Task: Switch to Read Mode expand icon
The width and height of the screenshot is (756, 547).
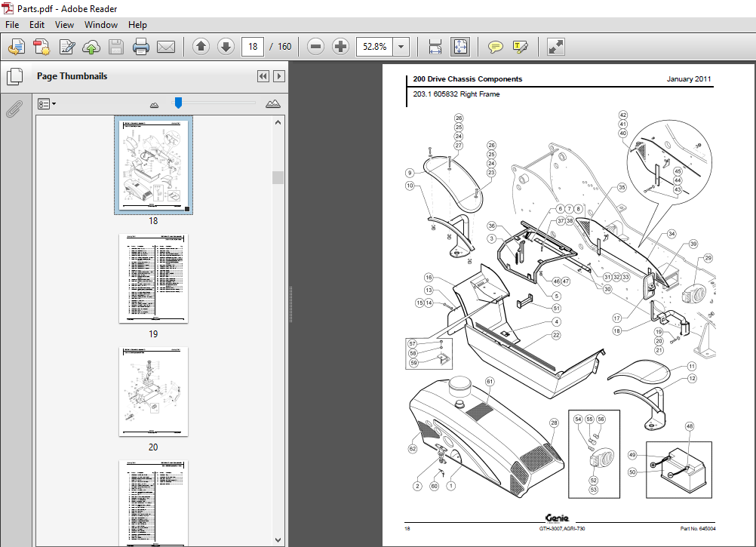Action: (556, 47)
